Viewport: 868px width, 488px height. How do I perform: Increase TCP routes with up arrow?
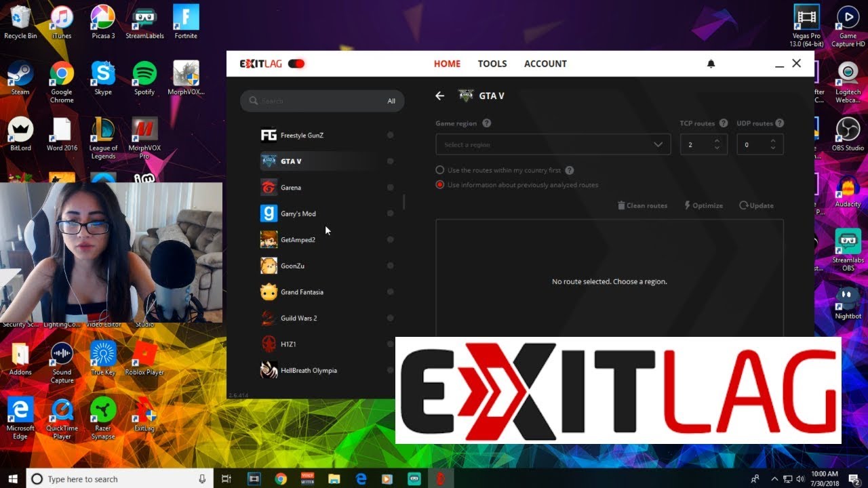pos(717,141)
